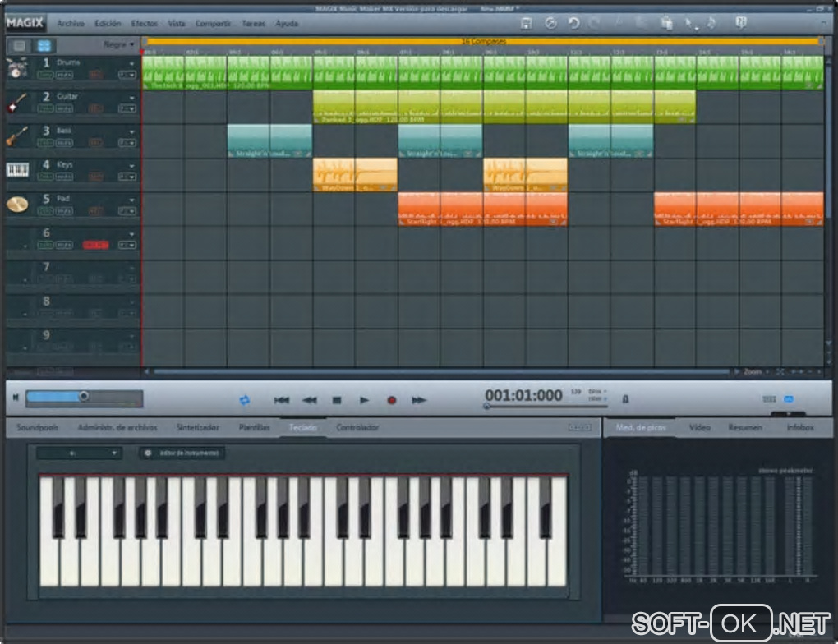Open the Ayuda menu

click(287, 24)
